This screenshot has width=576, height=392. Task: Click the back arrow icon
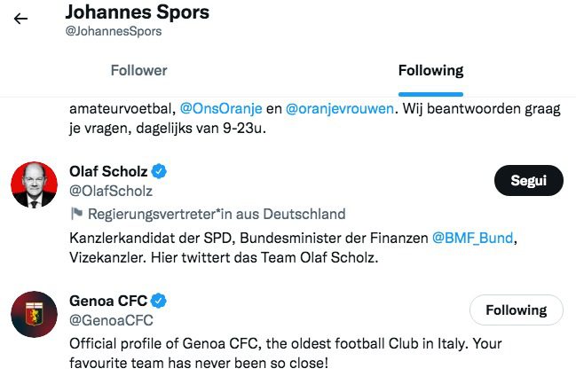pos(21,19)
